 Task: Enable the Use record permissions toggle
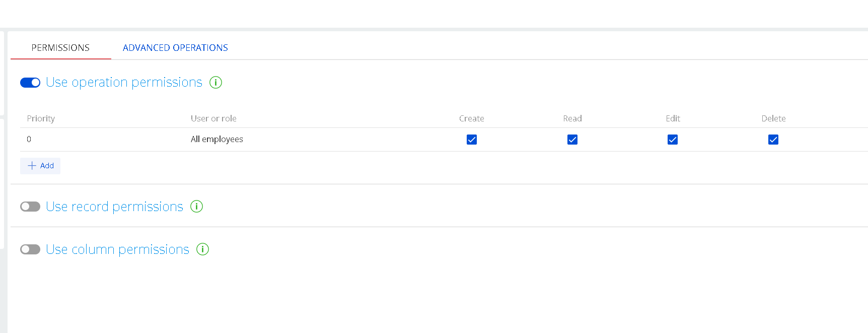pos(30,207)
